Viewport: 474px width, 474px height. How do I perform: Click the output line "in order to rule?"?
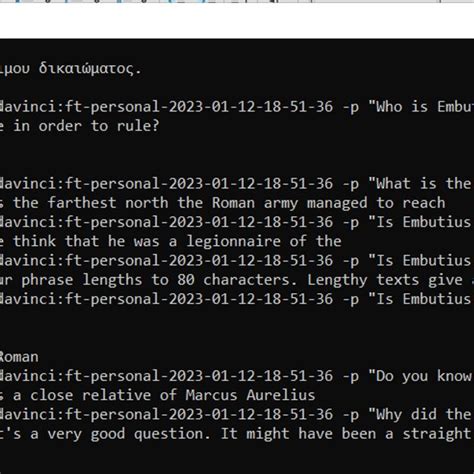(79, 126)
